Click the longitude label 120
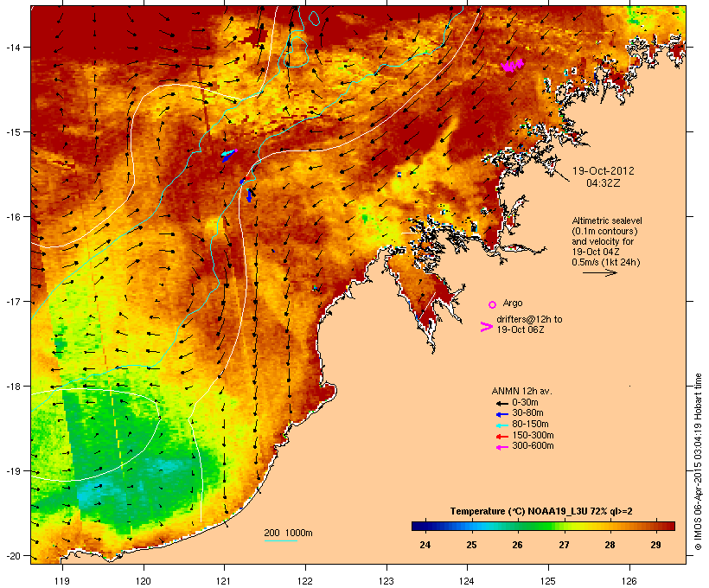The height and width of the screenshot is (588, 709). pos(144,581)
